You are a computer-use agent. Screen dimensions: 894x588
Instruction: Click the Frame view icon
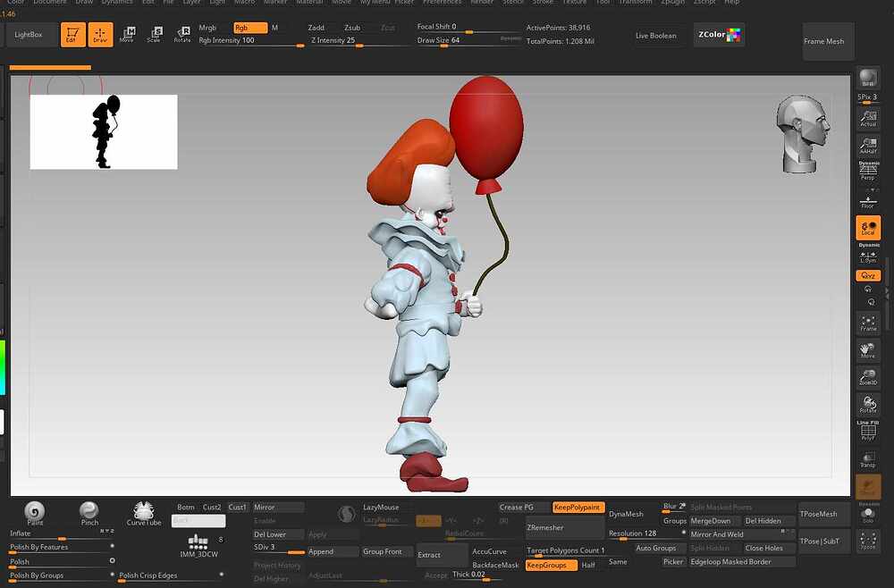[867, 323]
